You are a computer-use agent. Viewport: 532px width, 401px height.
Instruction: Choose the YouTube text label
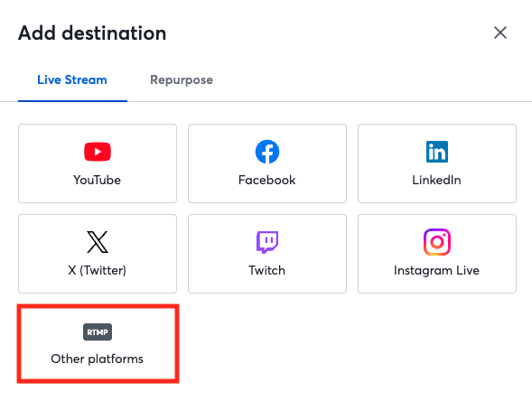pyautogui.click(x=97, y=180)
